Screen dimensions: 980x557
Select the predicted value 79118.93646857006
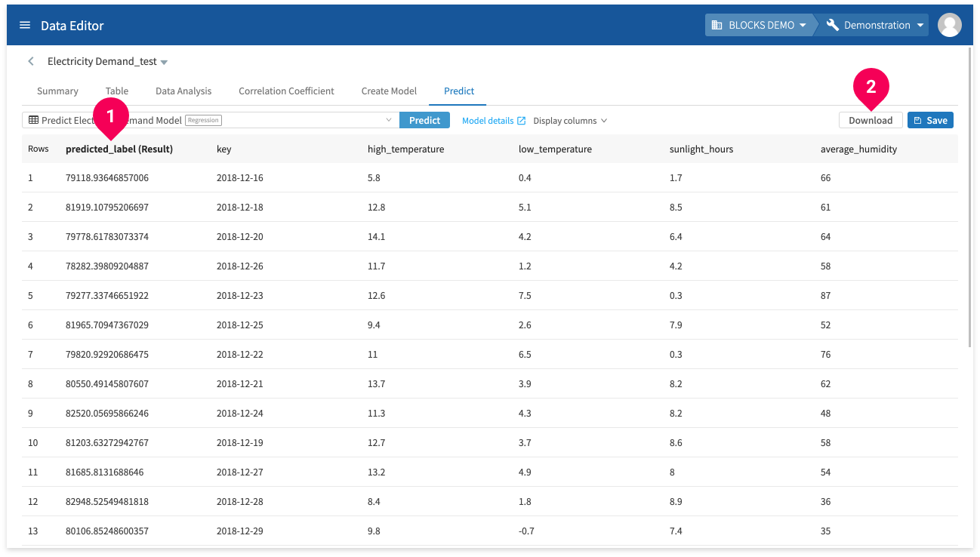click(x=107, y=178)
